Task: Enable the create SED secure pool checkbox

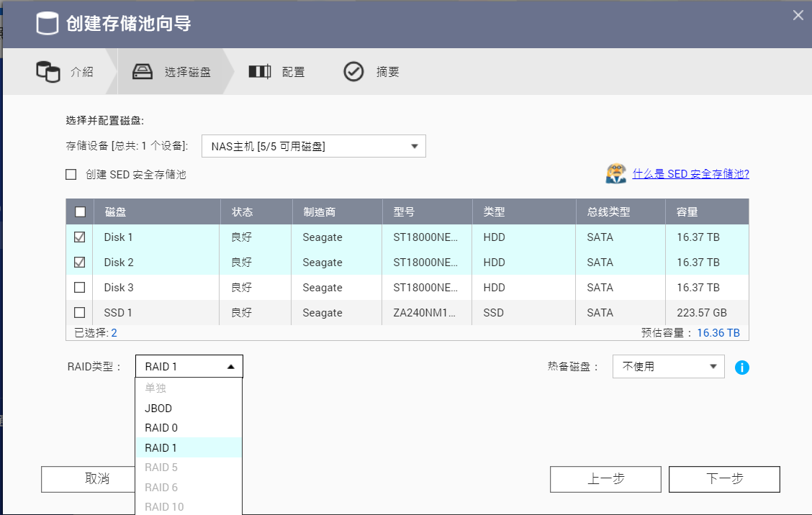Action: [x=71, y=174]
